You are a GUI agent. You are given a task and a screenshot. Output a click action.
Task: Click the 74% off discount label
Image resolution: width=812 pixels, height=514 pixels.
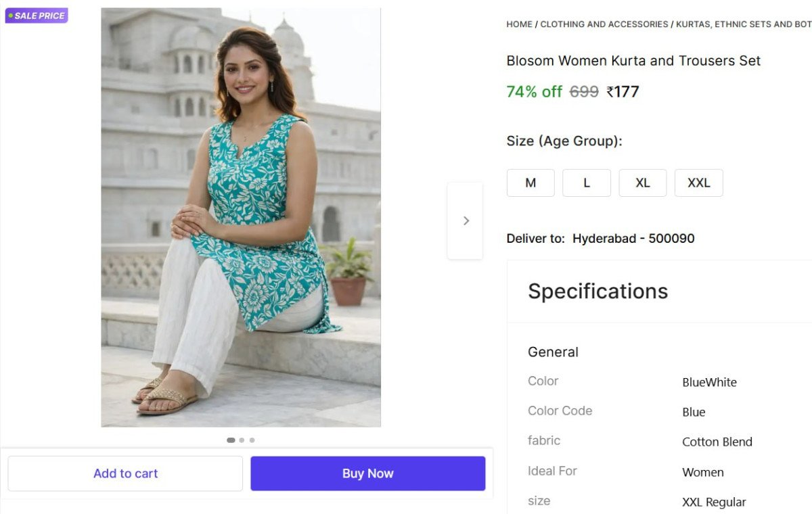534,92
